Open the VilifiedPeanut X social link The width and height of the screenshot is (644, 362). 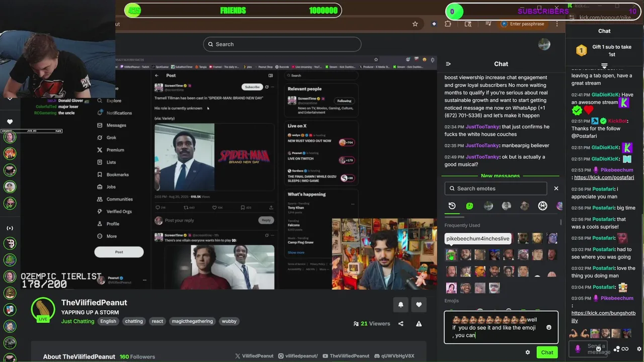pos(254,356)
